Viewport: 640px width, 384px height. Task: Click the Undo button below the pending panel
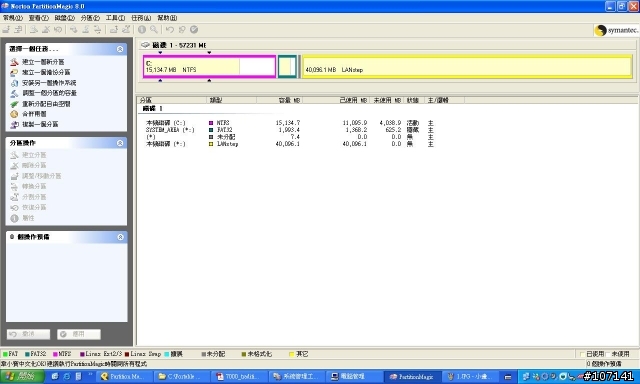28,334
